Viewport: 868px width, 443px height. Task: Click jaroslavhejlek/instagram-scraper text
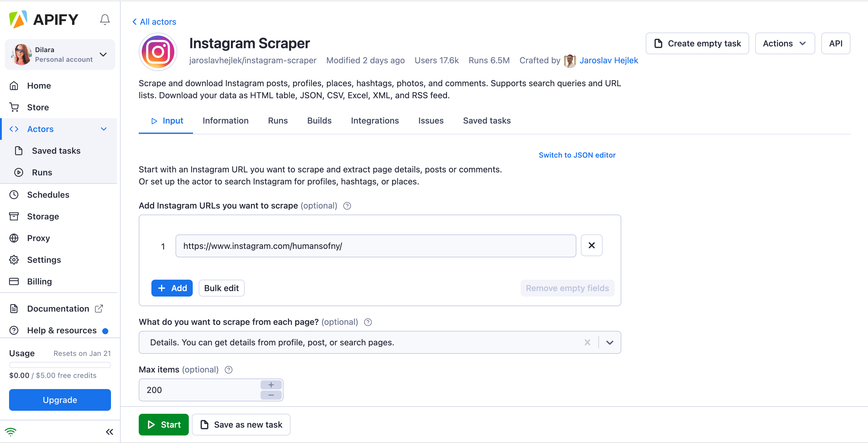[x=253, y=60]
